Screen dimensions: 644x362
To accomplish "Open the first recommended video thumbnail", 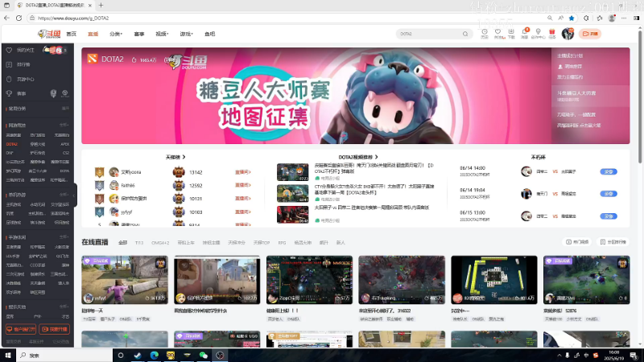I will coord(292,172).
